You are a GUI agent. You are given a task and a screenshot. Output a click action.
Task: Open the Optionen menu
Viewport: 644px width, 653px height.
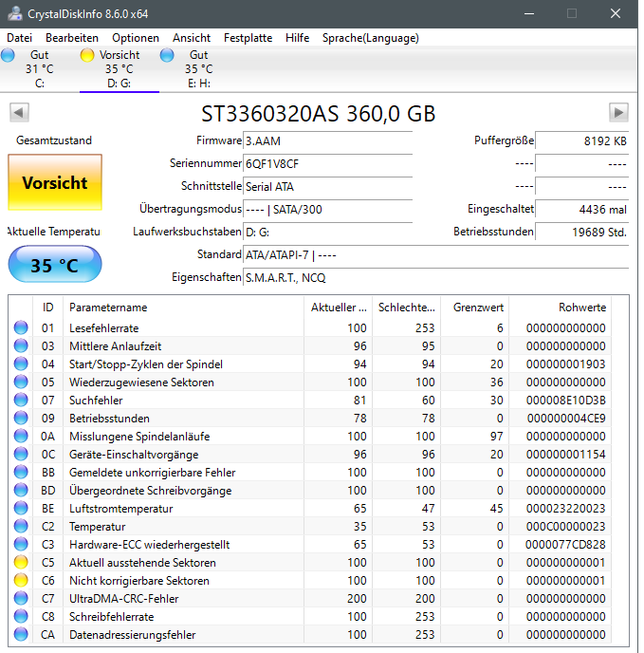click(x=136, y=38)
